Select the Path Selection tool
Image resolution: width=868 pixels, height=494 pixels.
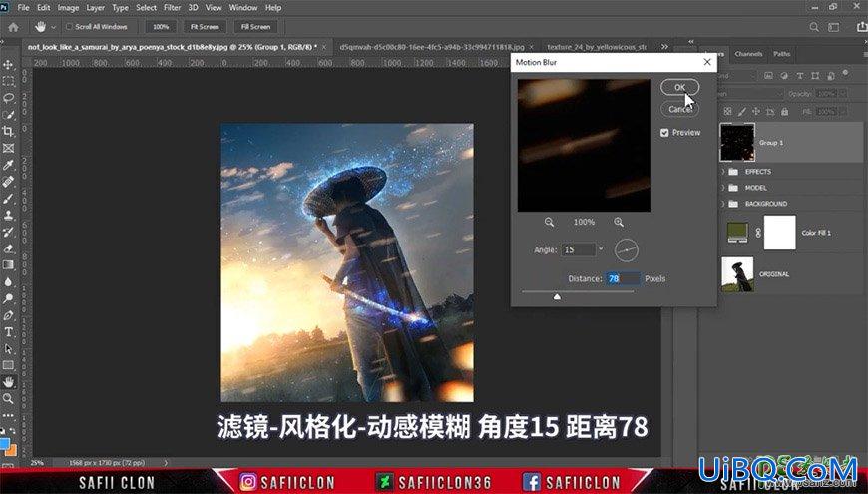click(x=8, y=349)
